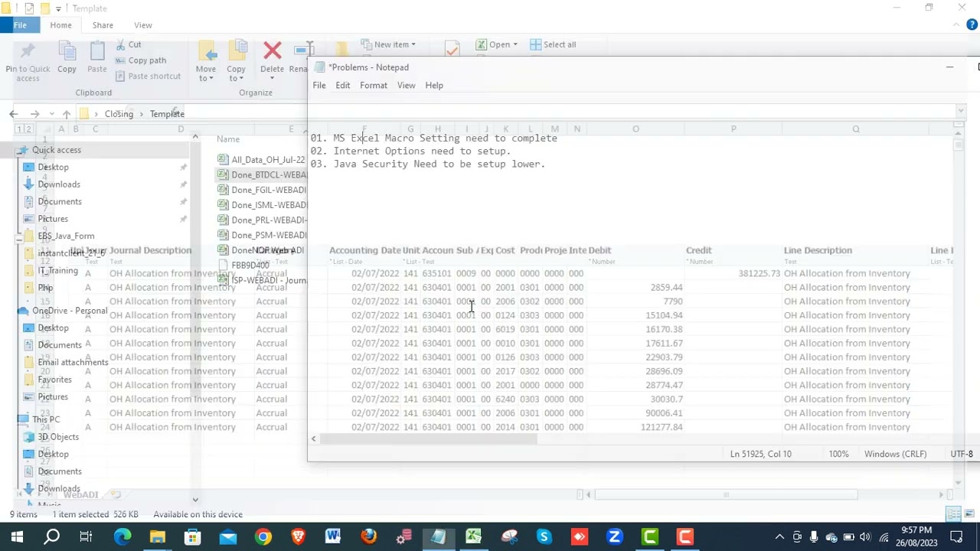Image resolution: width=980 pixels, height=551 pixels.
Task: Select IT_Training folder in navigation pane
Action: pyautogui.click(x=58, y=270)
